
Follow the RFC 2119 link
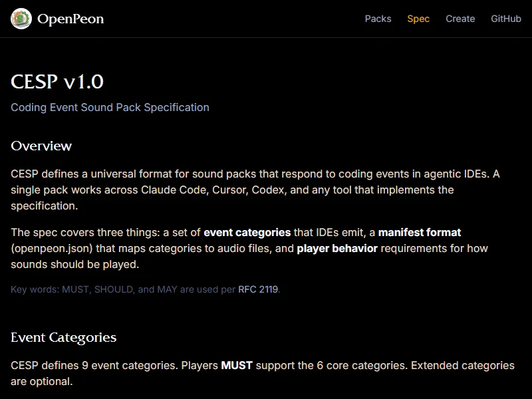[258, 289]
